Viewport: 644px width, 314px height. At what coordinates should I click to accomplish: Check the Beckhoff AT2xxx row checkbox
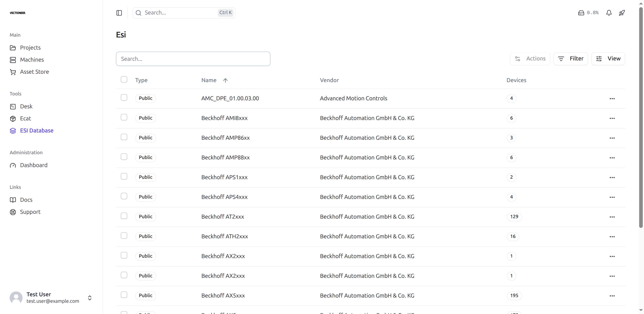[x=124, y=216]
